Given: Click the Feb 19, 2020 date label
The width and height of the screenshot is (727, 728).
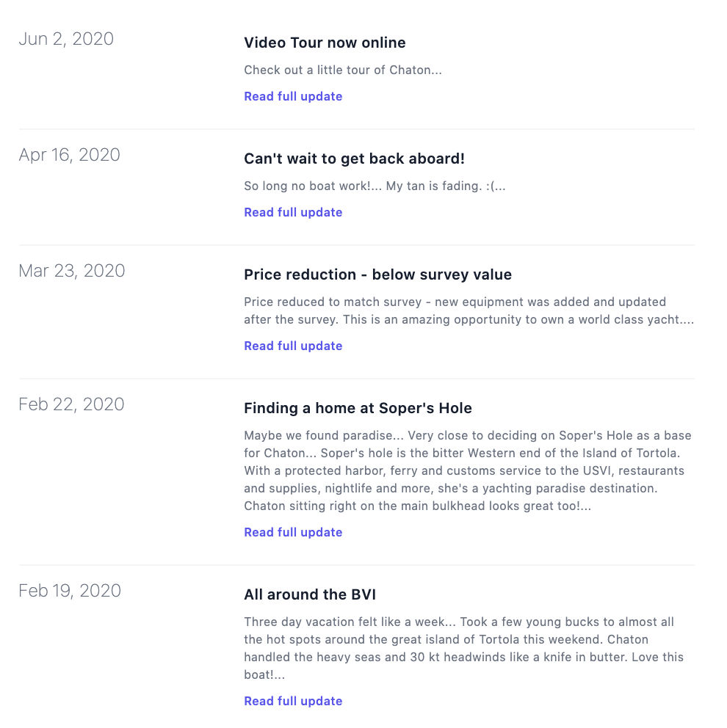Looking at the screenshot, I should pos(70,591).
